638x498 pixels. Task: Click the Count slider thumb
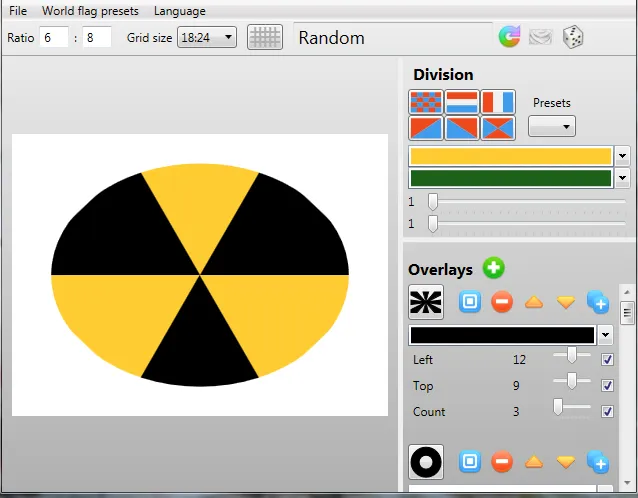pos(558,407)
